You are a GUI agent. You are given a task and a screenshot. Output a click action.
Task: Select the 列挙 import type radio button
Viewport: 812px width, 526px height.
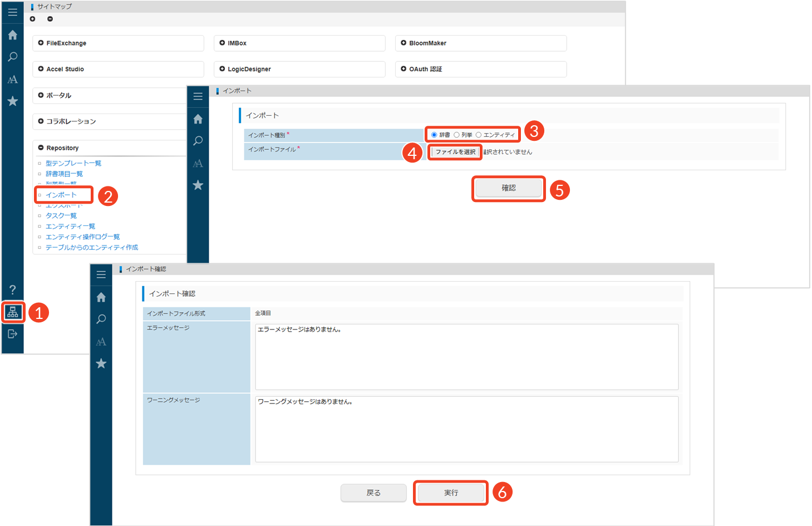click(x=456, y=135)
